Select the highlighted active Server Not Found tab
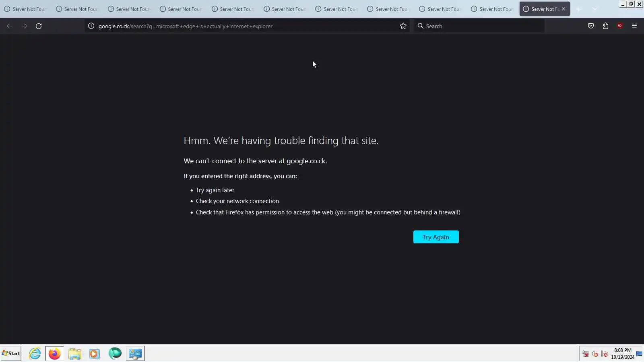Screen dimensions: 644x362 tap(545, 9)
